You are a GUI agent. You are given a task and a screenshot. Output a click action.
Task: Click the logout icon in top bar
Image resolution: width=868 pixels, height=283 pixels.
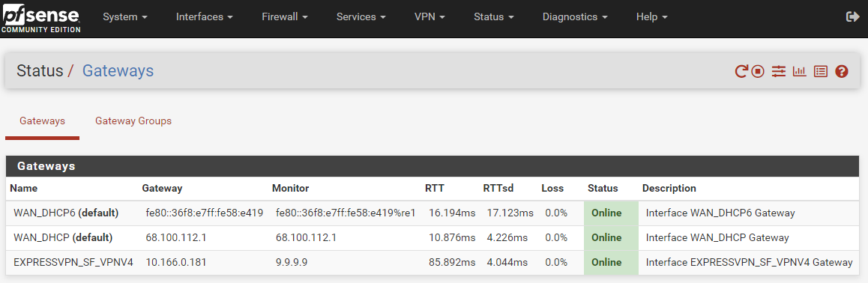pos(852,17)
